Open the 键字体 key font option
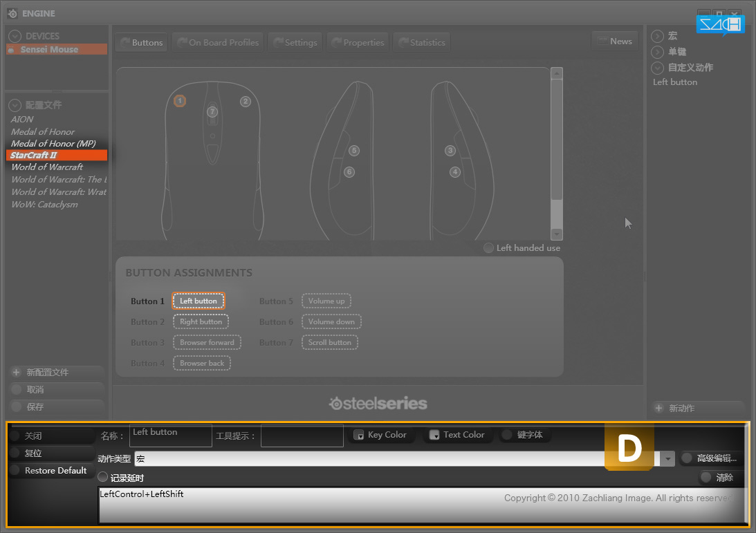This screenshot has height=533, width=756. pos(524,435)
